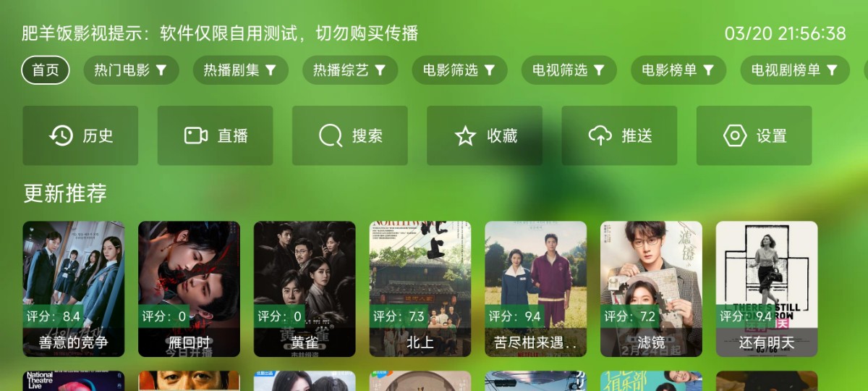868x391 pixels.
Task: Click filter funnel icon on 热门电影
Action: pos(161,70)
